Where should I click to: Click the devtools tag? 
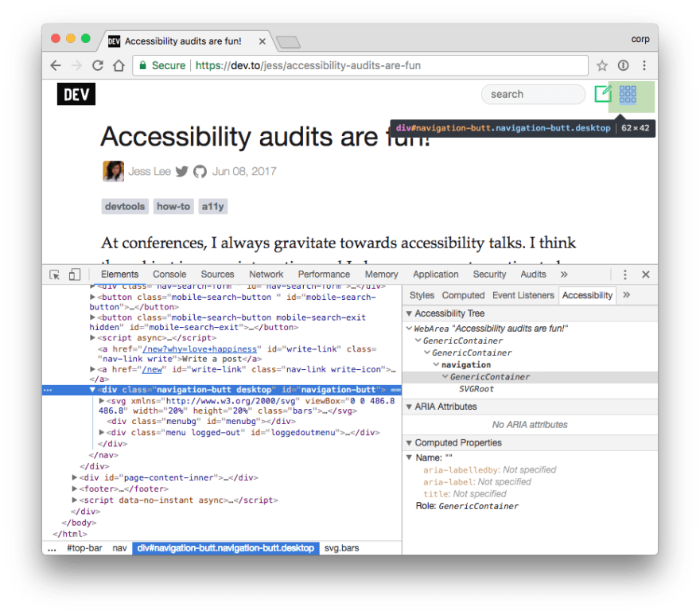coord(125,206)
